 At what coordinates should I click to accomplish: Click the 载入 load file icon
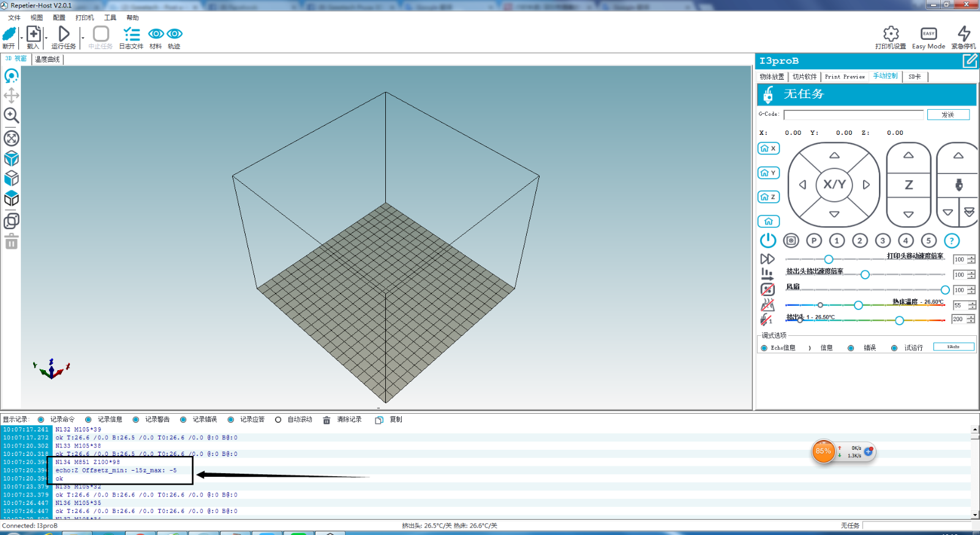tap(34, 34)
